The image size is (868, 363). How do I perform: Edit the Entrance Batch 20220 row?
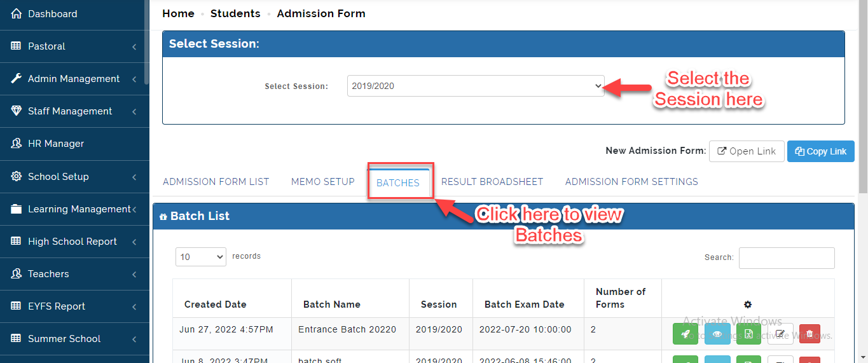tap(780, 334)
